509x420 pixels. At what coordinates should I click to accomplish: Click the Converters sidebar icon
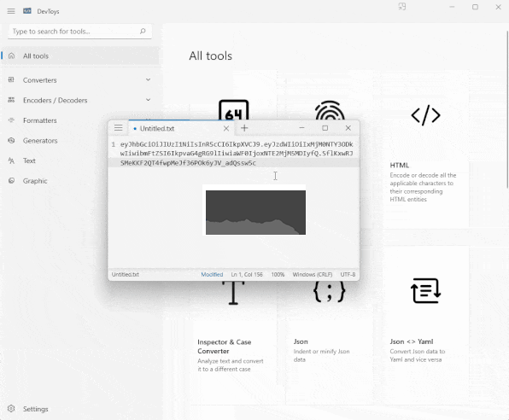coord(11,80)
